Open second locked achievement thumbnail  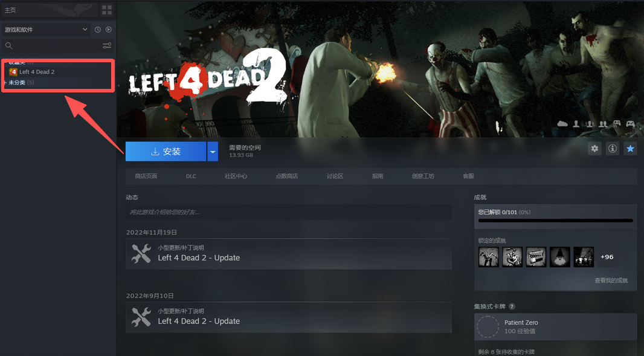point(512,257)
